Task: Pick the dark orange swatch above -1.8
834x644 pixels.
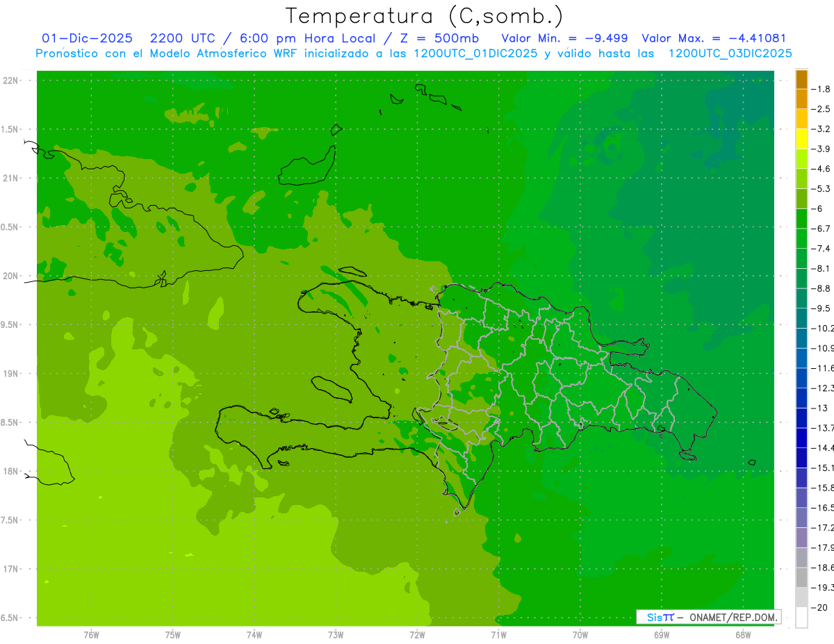Action: [801, 79]
